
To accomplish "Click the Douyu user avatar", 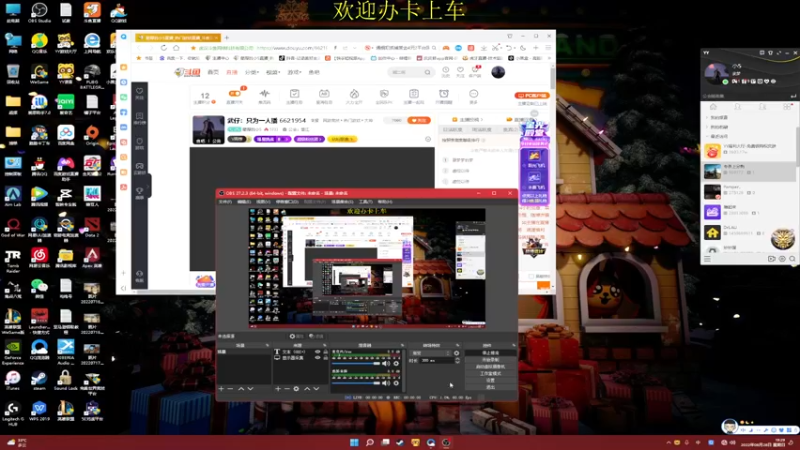I will (x=498, y=72).
